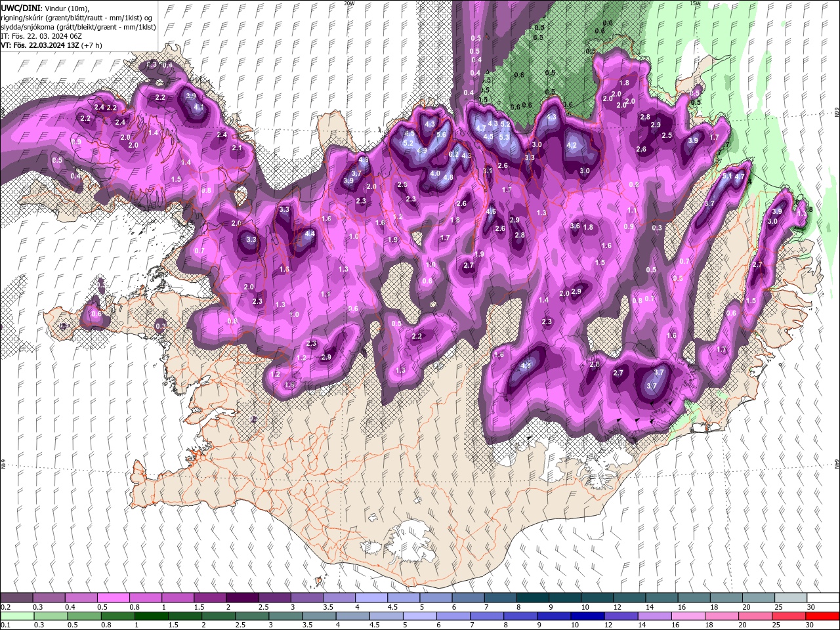Screen dimensions: 840x630
Task: Click the 25 label on the lower legend scale
Action: pyautogui.click(x=776, y=625)
